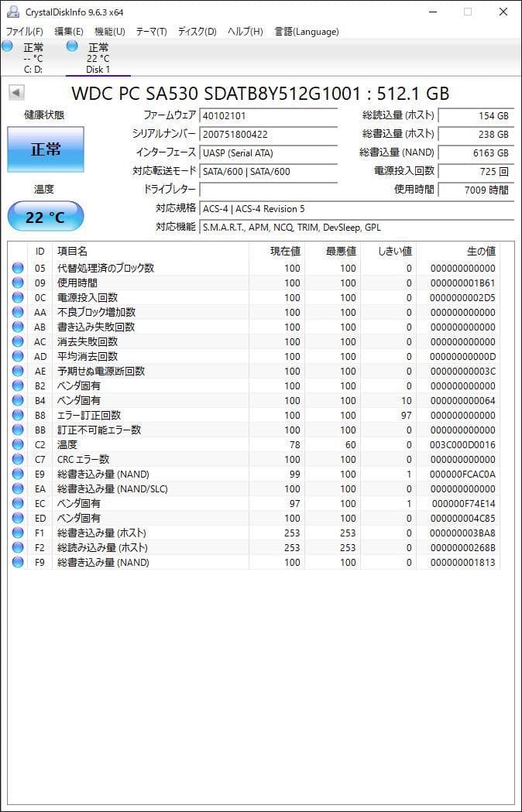The image size is (522, 812).
Task: Click the interface field UASP (Serial ATA)
Action: click(269, 152)
